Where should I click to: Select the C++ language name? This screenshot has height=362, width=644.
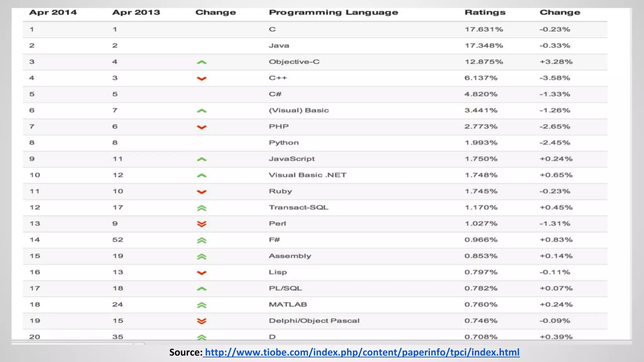coord(278,78)
